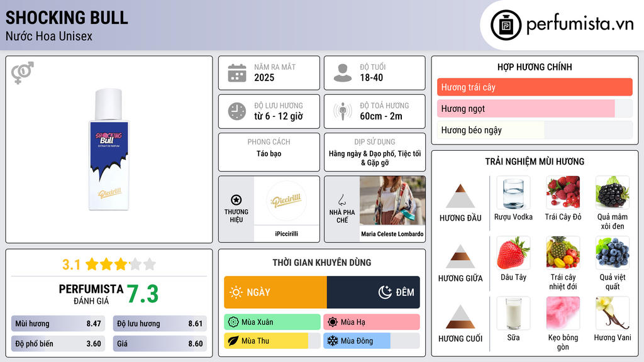Click the Trái Cây Đỏ note image
This screenshot has height=362, width=644.
(x=563, y=193)
